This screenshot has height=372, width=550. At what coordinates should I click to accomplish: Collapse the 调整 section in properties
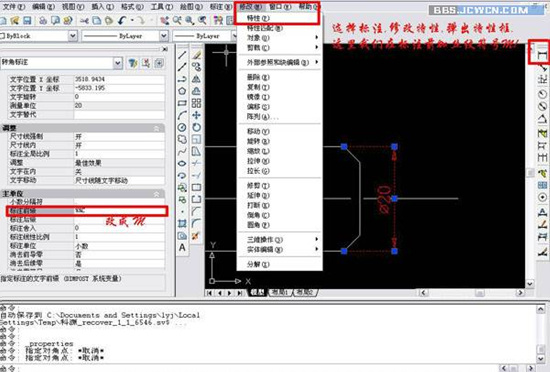156,128
